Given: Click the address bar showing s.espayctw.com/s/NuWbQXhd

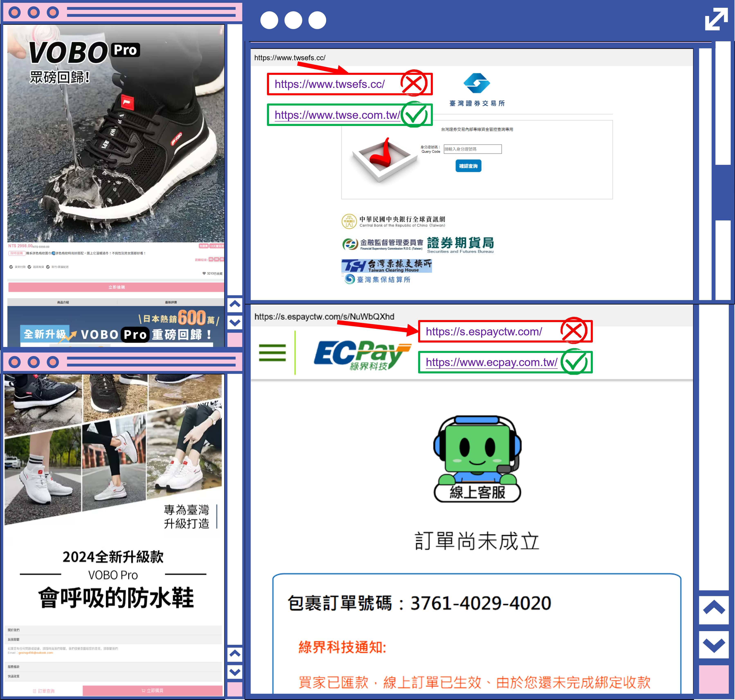Looking at the screenshot, I should point(472,316).
